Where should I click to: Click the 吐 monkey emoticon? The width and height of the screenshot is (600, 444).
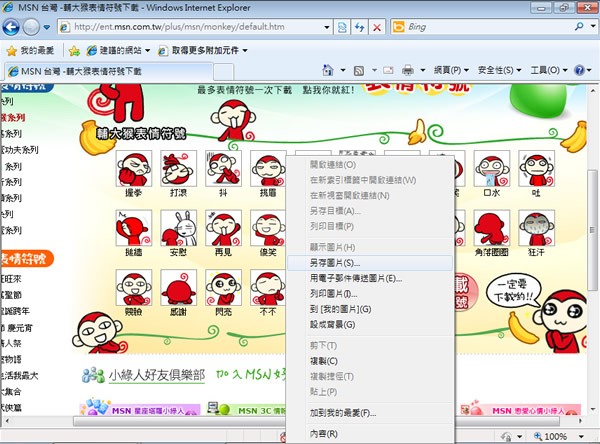click(x=536, y=168)
